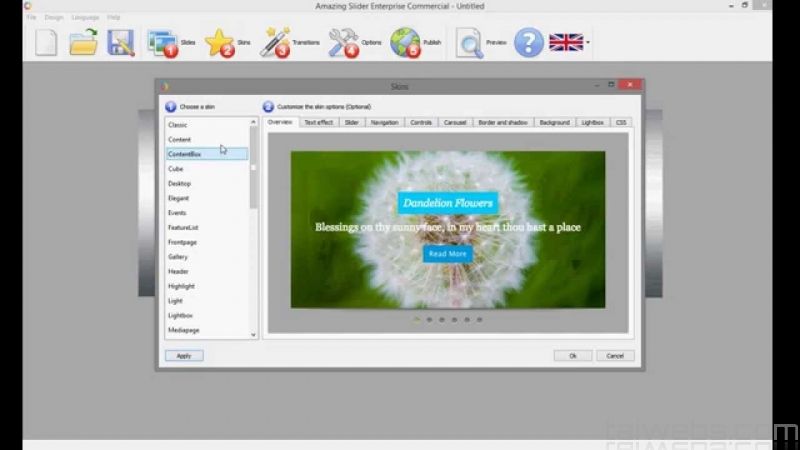Click the Skins star icon

tap(220, 42)
